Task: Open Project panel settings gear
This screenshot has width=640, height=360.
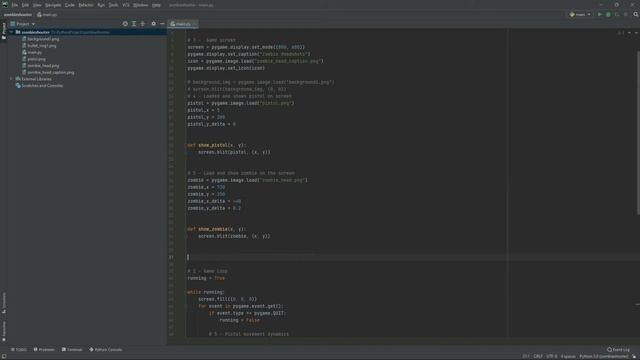Action: (153, 24)
